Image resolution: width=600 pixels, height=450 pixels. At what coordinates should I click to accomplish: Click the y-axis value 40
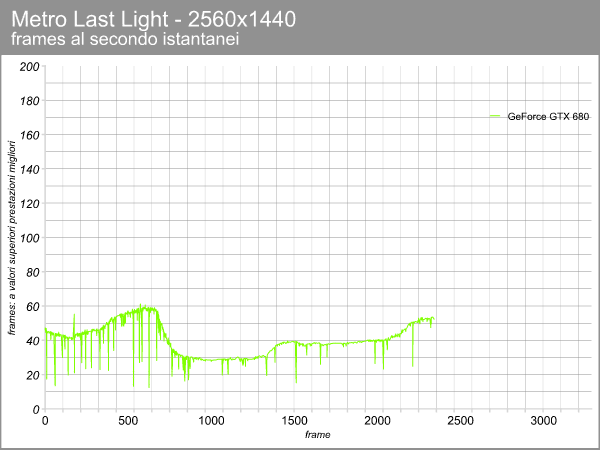[x=33, y=341]
